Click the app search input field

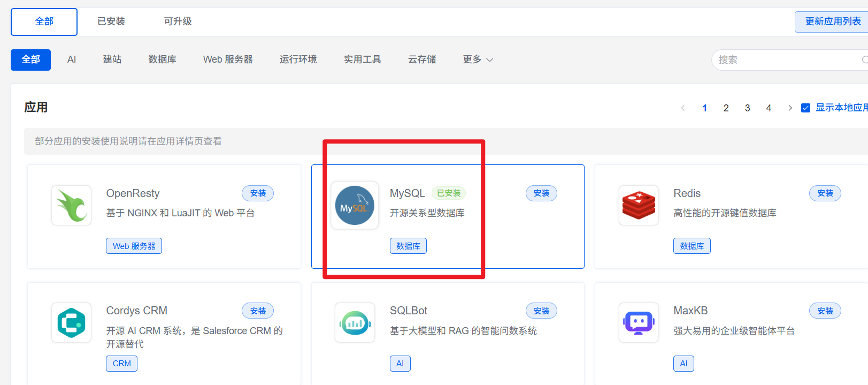coord(786,60)
